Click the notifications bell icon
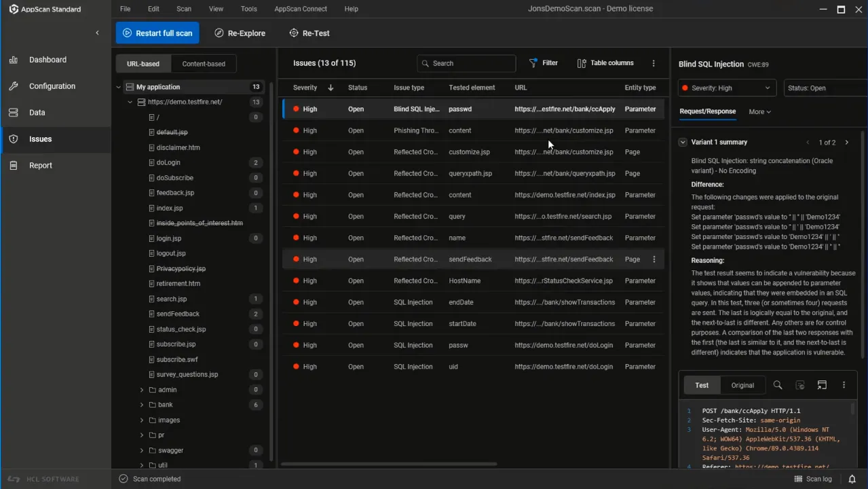The image size is (868, 489). pyautogui.click(x=852, y=479)
